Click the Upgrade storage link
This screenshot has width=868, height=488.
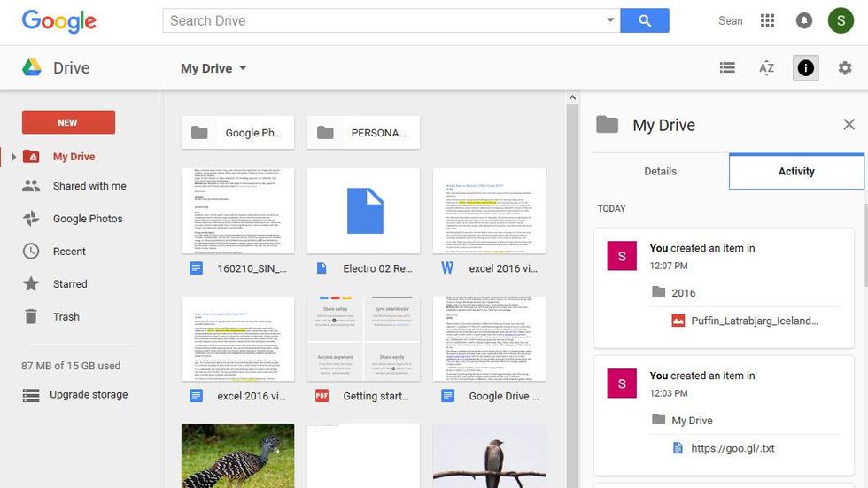pos(89,395)
